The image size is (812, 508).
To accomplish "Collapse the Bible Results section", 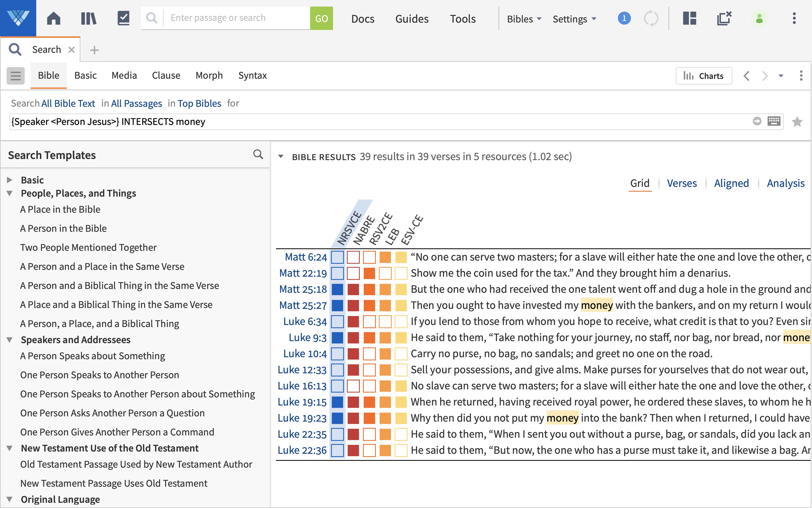I will tap(281, 156).
